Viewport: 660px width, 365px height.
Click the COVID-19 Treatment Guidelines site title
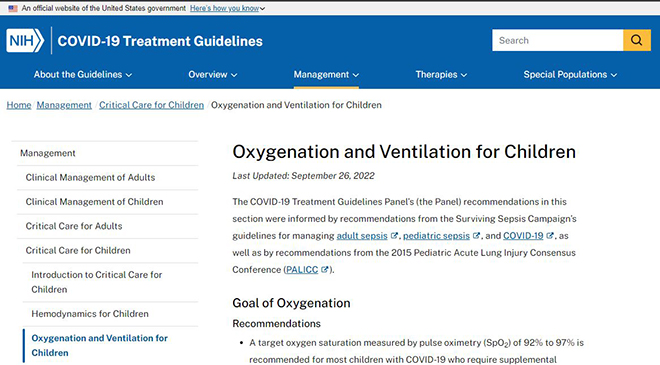pos(160,41)
